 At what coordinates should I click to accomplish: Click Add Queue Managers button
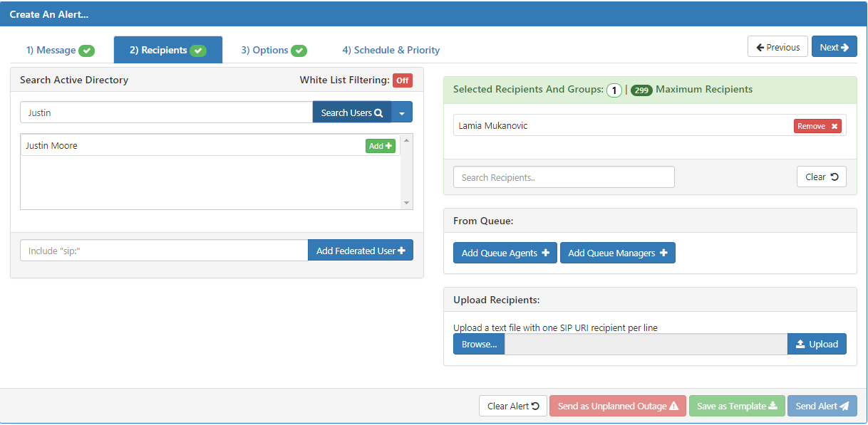click(618, 253)
